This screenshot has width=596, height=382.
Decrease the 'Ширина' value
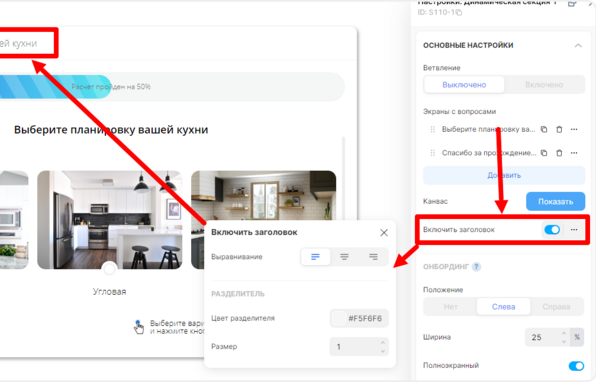[x=564, y=341]
